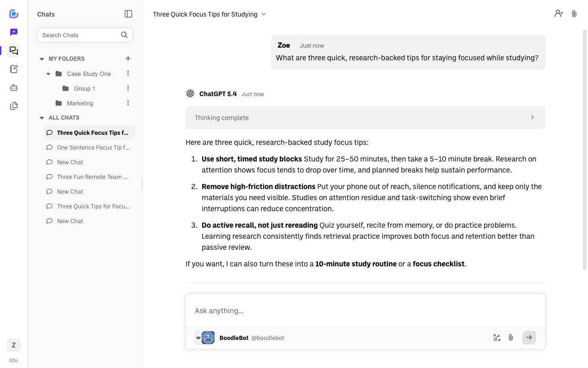Image resolution: width=588 pixels, height=368 pixels.
Task: Click the EDU plan label
Action: 14,360
